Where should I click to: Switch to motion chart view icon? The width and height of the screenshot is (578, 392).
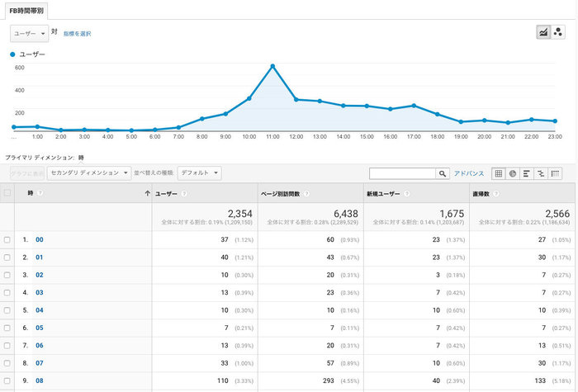tap(558, 32)
